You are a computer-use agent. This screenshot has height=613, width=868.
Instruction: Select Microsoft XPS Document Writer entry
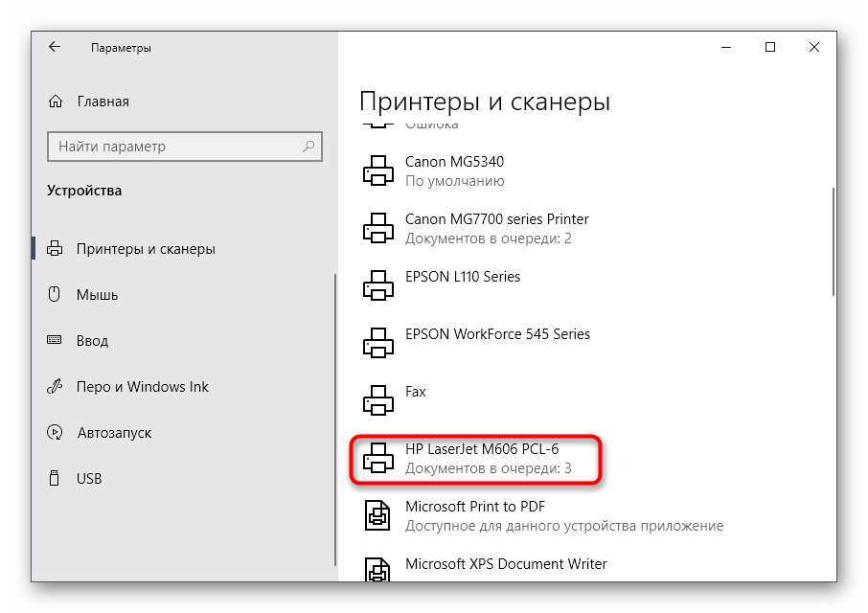click(506, 564)
